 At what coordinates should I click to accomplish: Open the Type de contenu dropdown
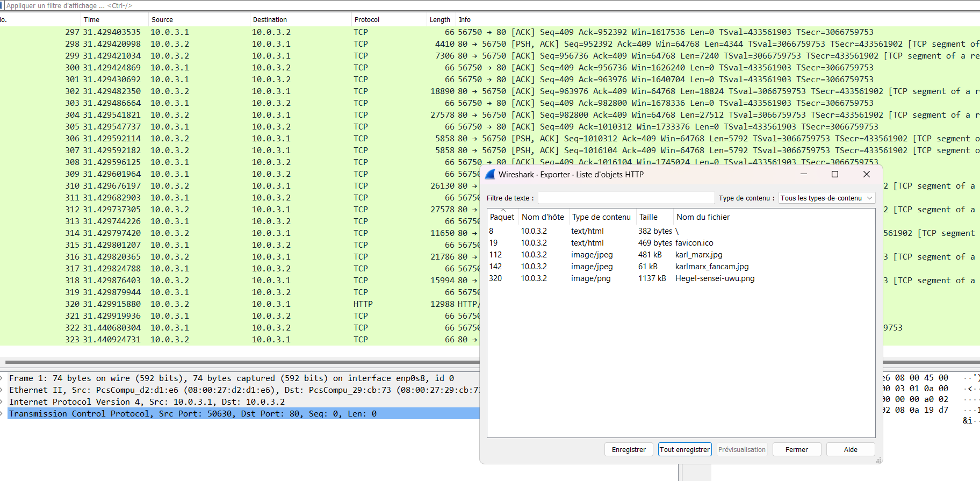[826, 198]
